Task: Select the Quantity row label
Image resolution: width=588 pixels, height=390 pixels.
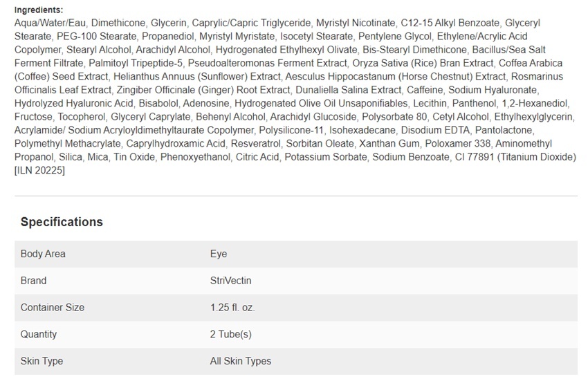Action: [x=39, y=334]
